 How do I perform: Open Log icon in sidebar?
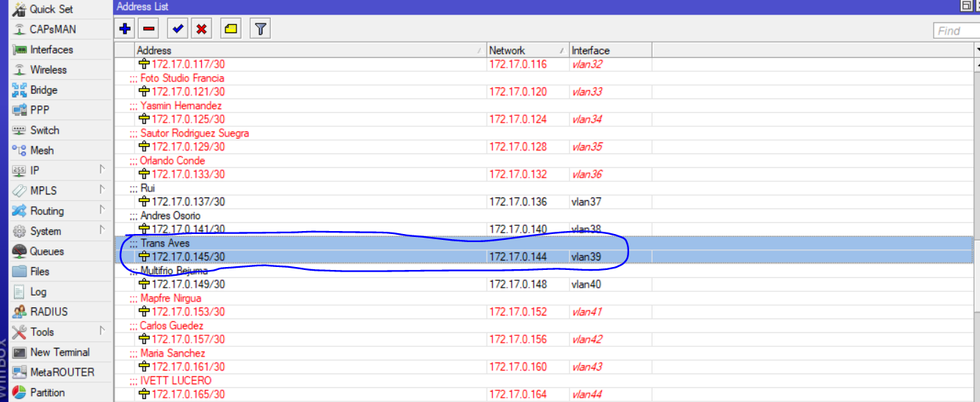coord(19,291)
